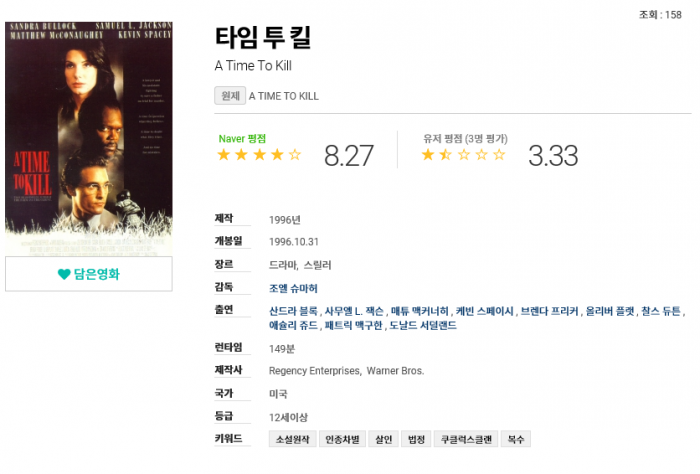
Task: Select the 인종차별 keyword tag
Action: (343, 439)
